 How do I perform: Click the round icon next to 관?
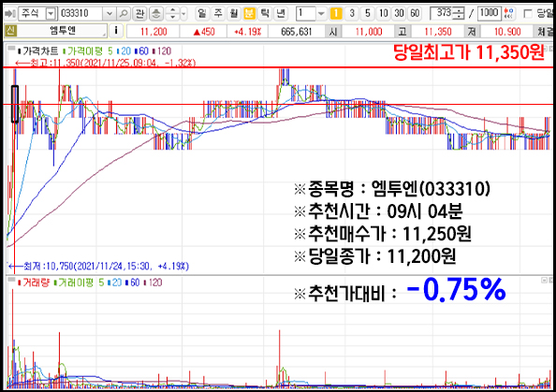(x=156, y=14)
